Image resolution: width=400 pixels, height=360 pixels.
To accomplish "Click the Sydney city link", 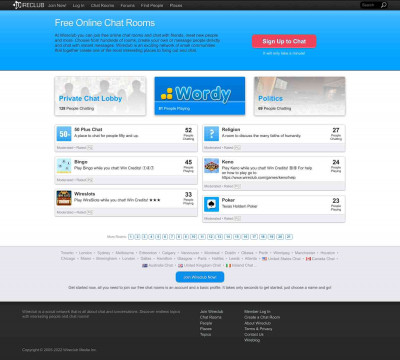I will [x=104, y=253].
